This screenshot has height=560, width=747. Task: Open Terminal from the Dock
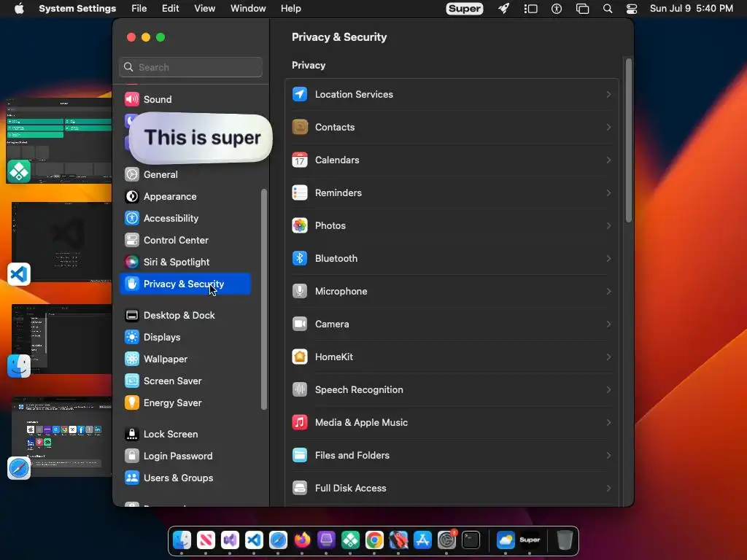471,540
